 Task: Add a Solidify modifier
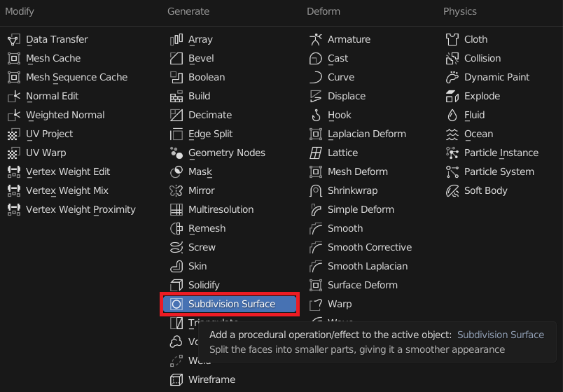(203, 286)
